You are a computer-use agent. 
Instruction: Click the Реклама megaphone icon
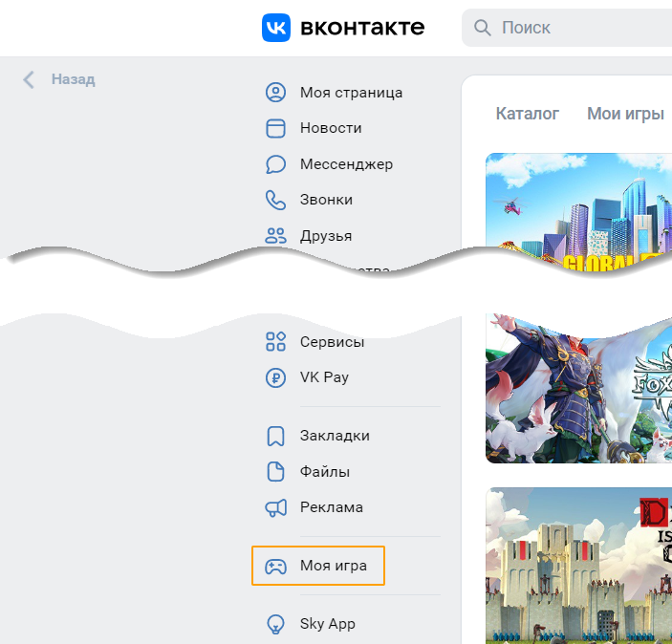(275, 507)
